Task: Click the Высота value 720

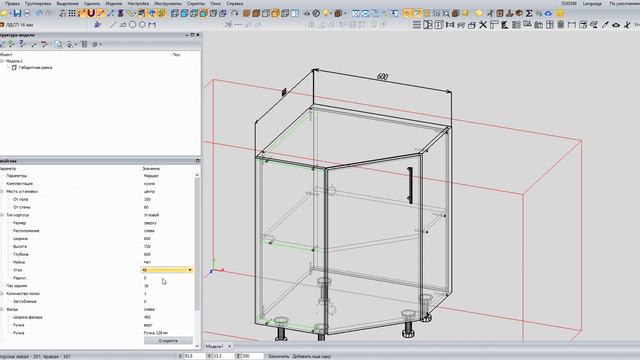Action: (147, 247)
